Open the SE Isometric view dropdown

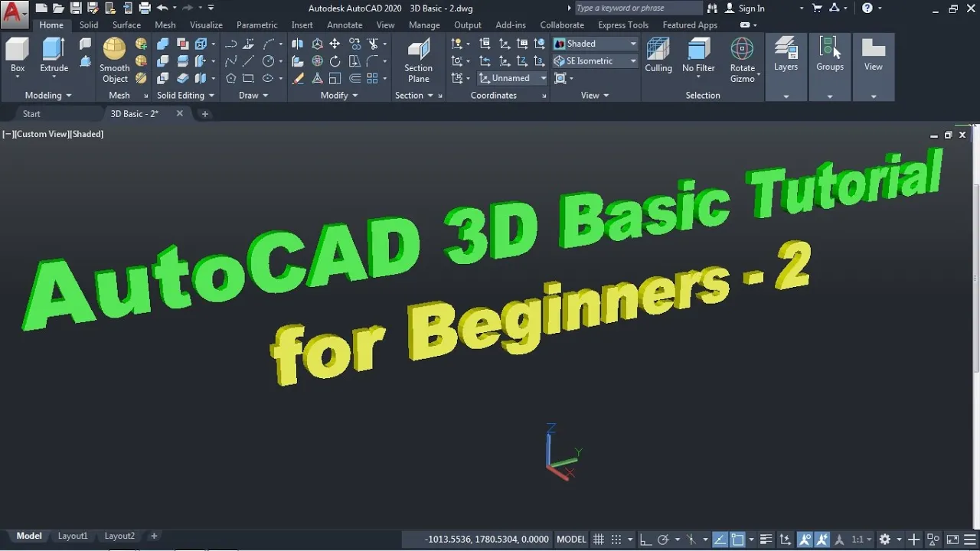tap(595, 60)
